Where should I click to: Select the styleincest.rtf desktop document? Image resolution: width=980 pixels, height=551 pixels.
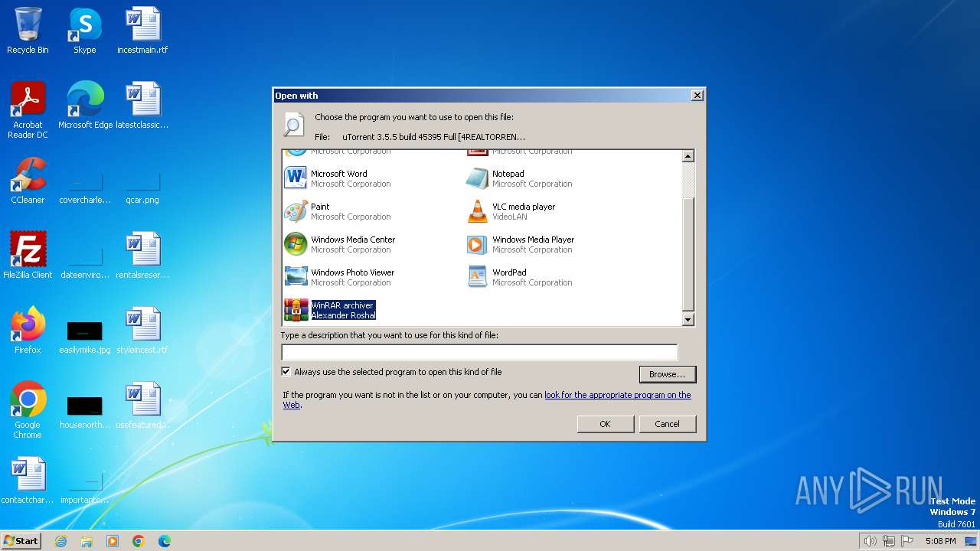(x=142, y=331)
